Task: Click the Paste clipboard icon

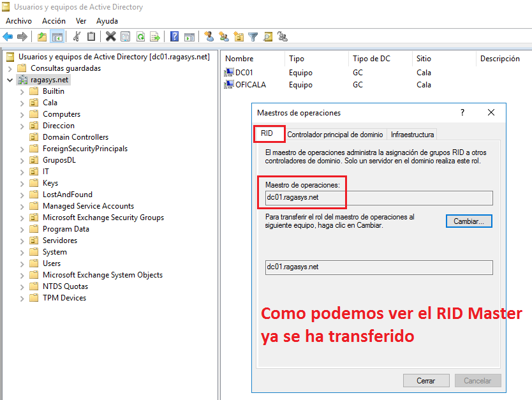Action: pyautogui.click(x=91, y=36)
